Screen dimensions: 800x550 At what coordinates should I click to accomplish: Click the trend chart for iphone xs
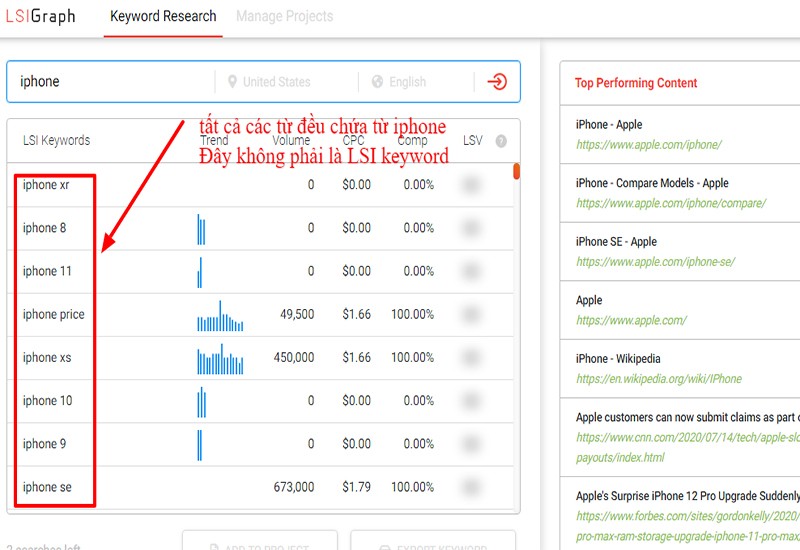click(220, 359)
